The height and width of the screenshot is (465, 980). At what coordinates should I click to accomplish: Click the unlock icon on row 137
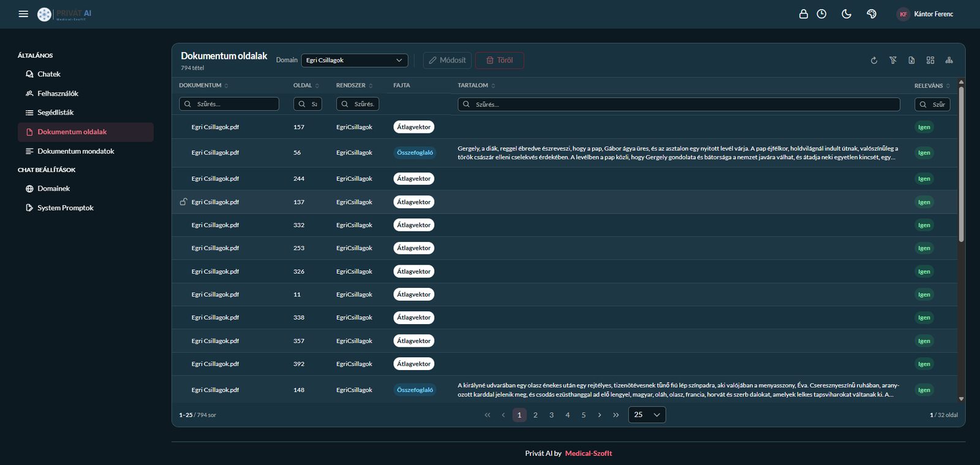(x=183, y=202)
